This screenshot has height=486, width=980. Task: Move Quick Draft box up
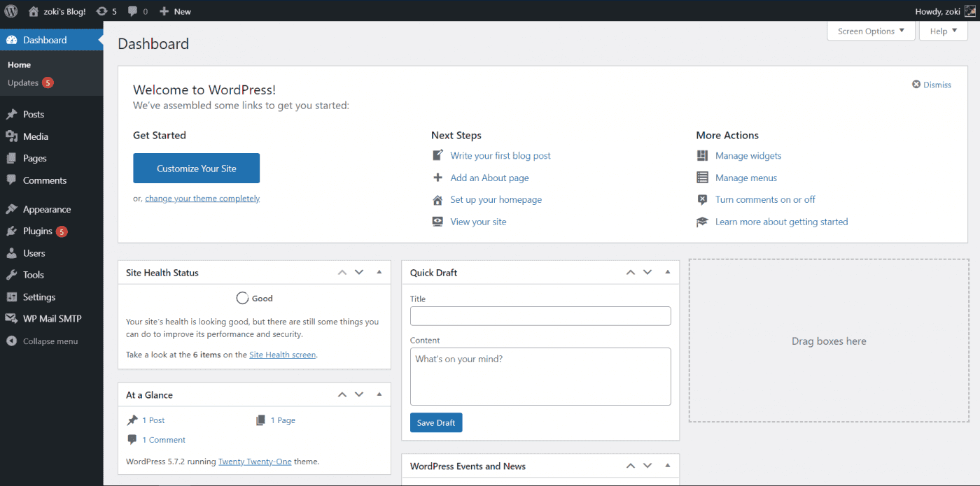631,272
